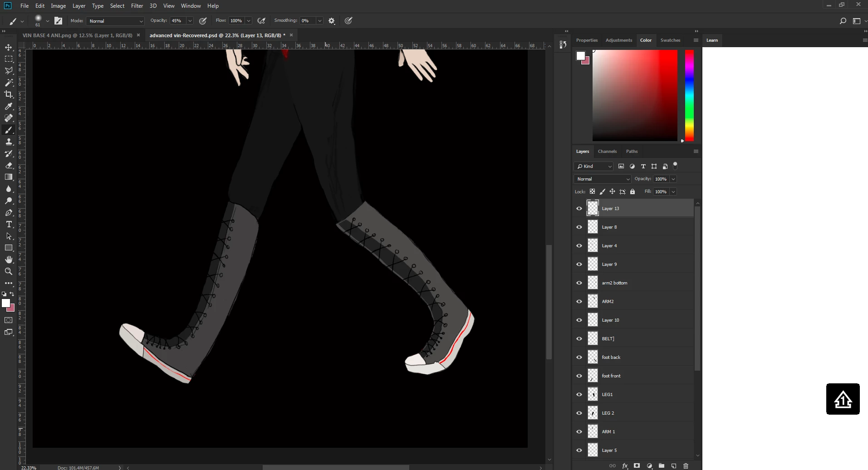Click the Zoom tool
868x470 pixels.
9,271
